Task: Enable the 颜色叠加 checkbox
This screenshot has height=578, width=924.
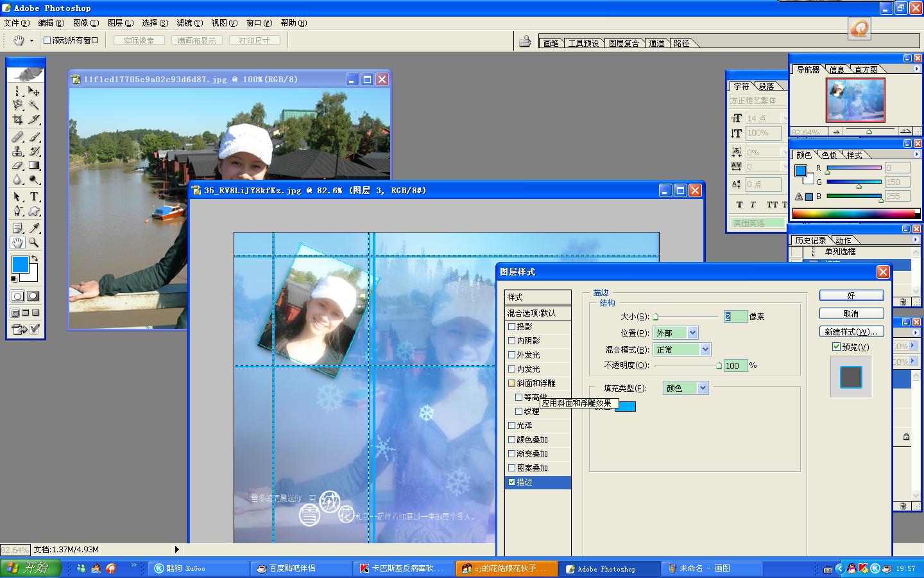Action: (x=512, y=439)
